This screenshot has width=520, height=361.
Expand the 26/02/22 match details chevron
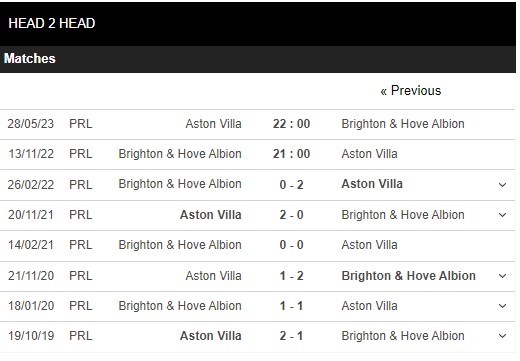click(x=502, y=185)
